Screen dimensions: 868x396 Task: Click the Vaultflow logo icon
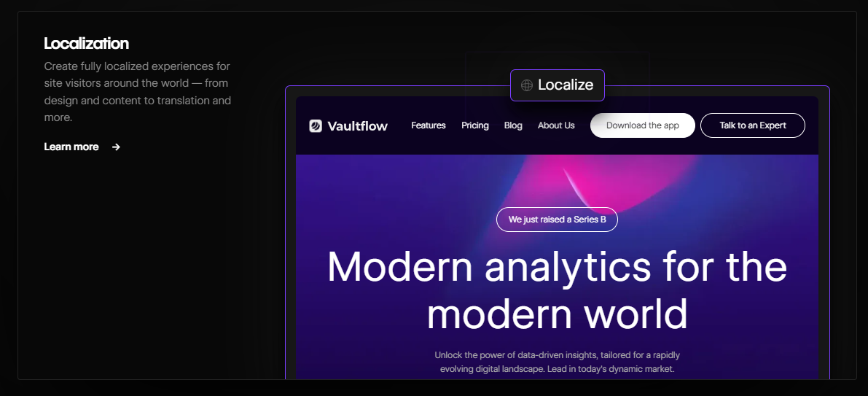tap(316, 125)
